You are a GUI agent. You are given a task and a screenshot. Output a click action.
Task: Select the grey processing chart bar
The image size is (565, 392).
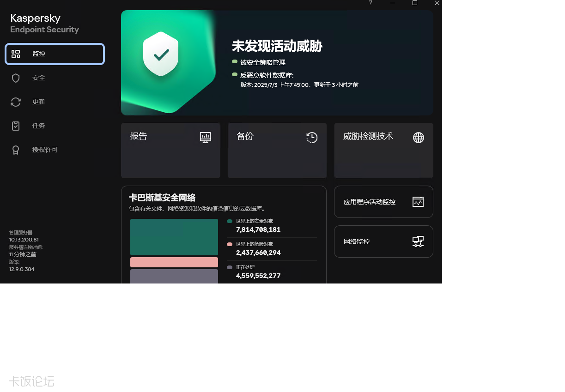coord(174,276)
